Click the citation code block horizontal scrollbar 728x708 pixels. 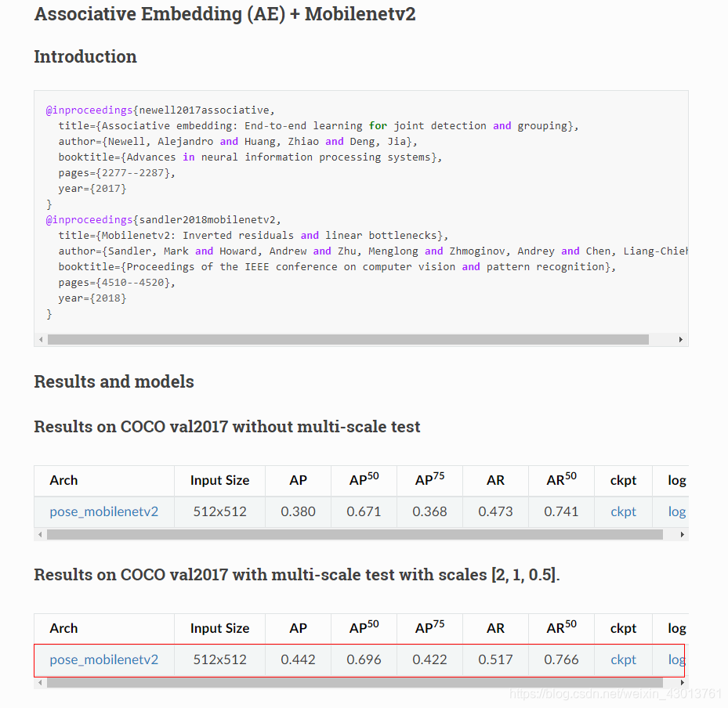click(348, 340)
